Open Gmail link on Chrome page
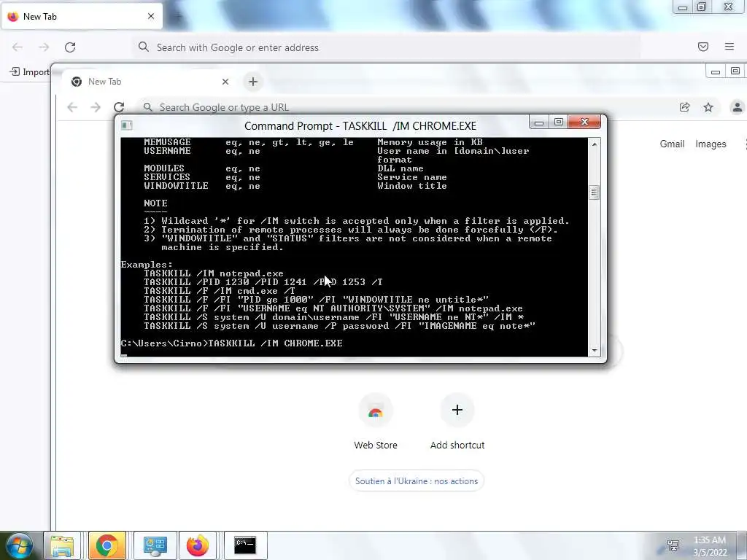 point(672,144)
